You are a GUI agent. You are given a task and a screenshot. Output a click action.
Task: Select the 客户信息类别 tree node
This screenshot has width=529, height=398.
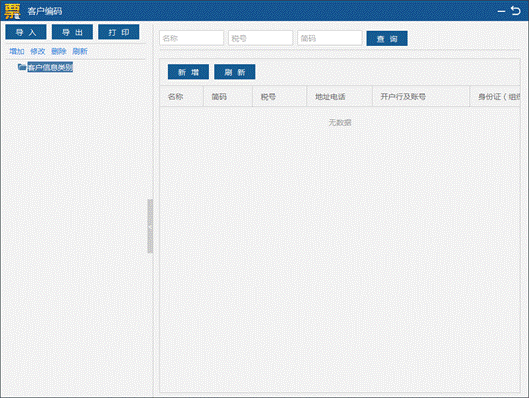50,67
